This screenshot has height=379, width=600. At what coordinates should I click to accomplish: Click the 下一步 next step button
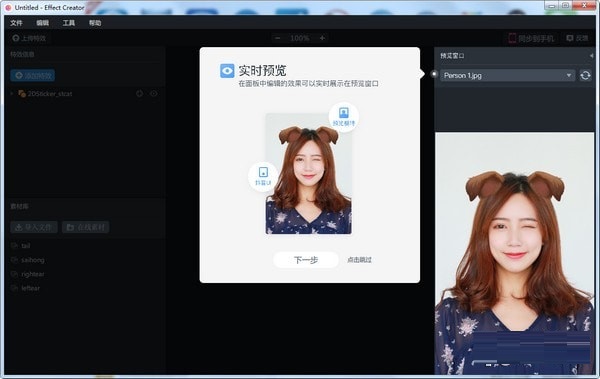point(306,260)
